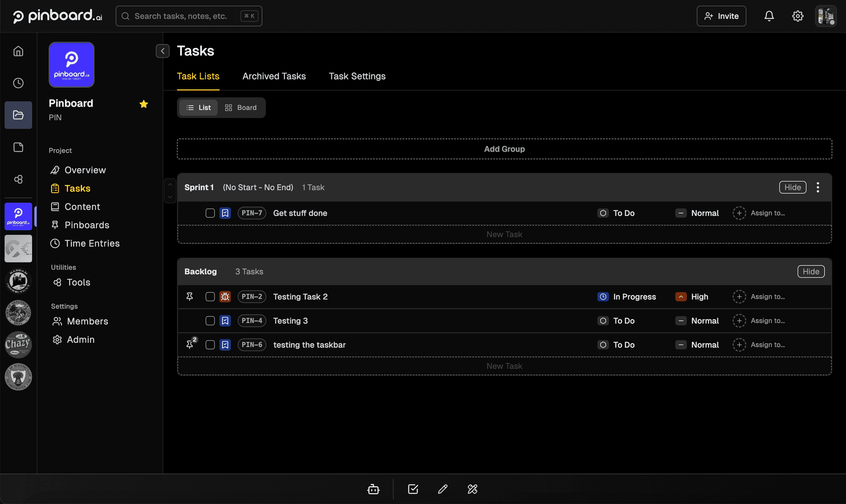846x504 pixels.
Task: Toggle the favorite star next to Pinboard
Action: pyautogui.click(x=144, y=104)
